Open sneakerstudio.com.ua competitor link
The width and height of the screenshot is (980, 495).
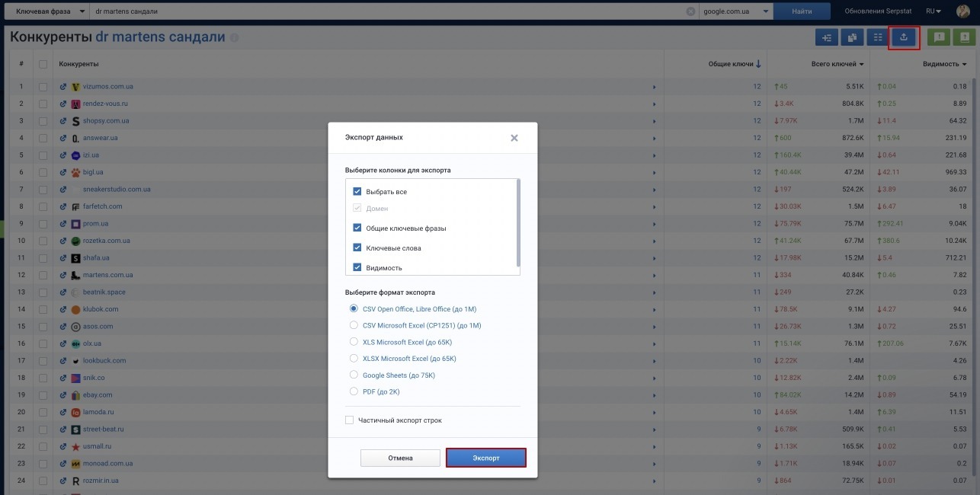point(117,190)
